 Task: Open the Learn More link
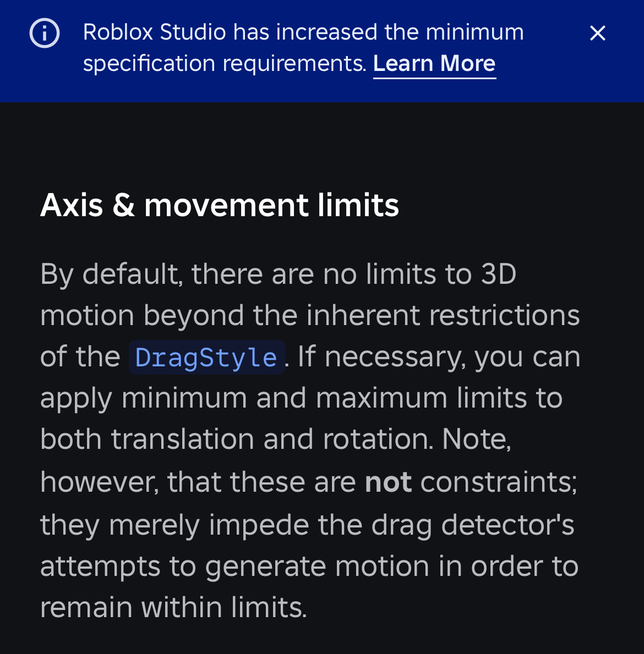(434, 64)
